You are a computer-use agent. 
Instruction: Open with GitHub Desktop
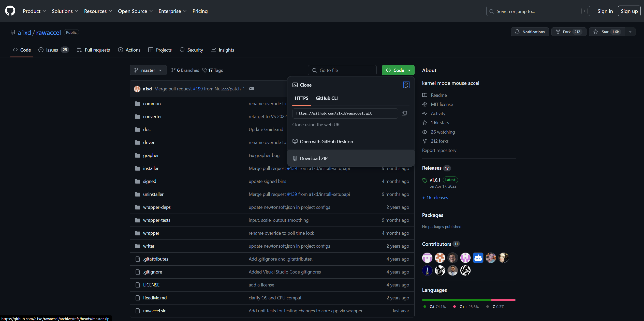326,141
